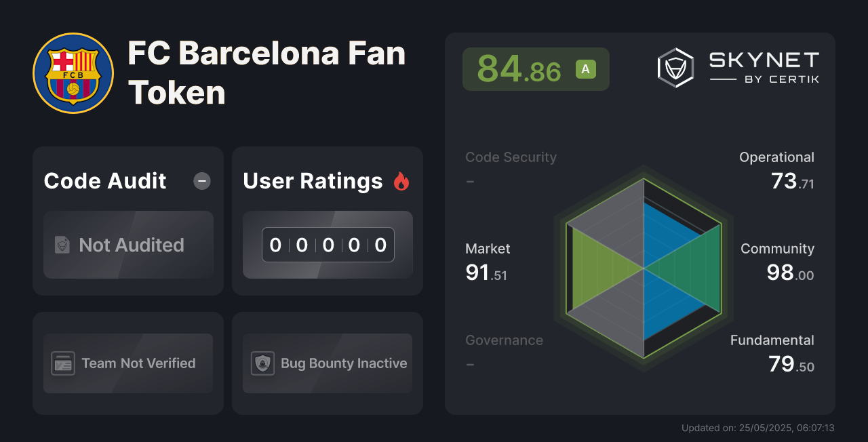Click the Code Security label
This screenshot has width=868, height=442.
pyautogui.click(x=511, y=157)
